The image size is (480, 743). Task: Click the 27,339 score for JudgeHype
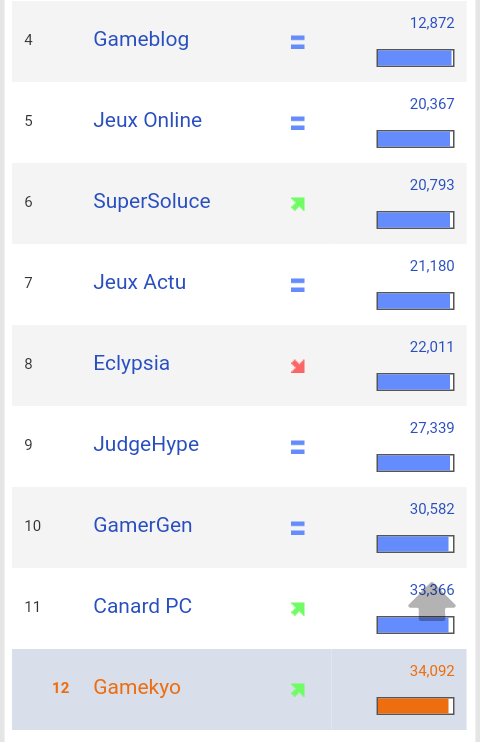432,428
